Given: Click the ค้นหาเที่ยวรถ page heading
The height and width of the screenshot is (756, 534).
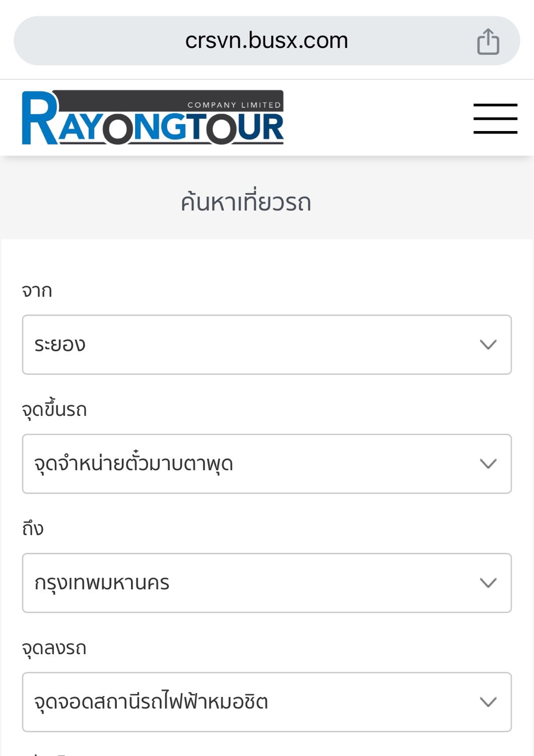Looking at the screenshot, I should tap(246, 202).
